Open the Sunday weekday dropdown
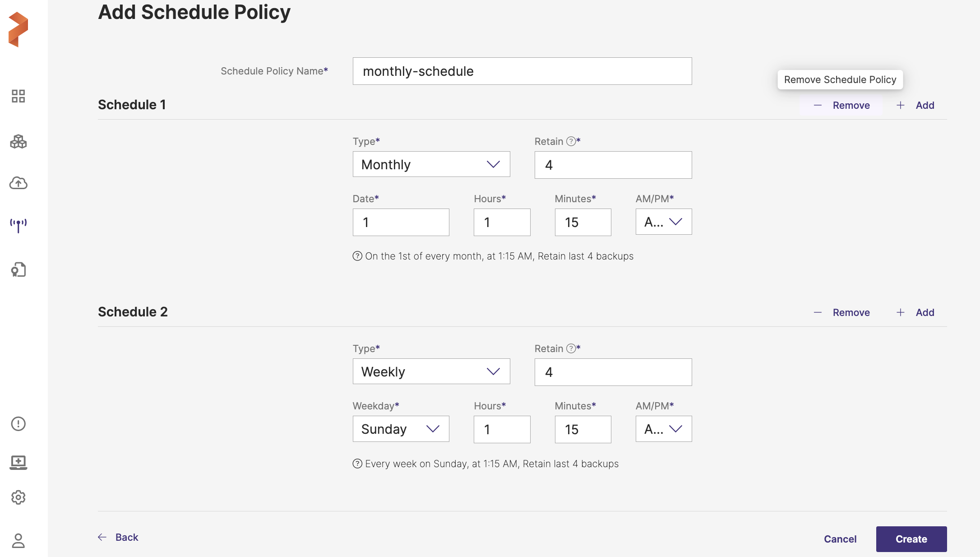The width and height of the screenshot is (980, 557). pos(401,429)
